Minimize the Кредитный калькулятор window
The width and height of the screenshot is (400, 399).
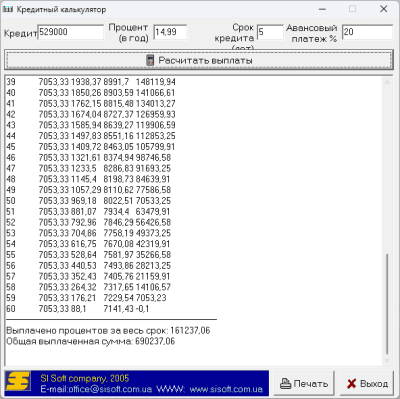coord(322,9)
